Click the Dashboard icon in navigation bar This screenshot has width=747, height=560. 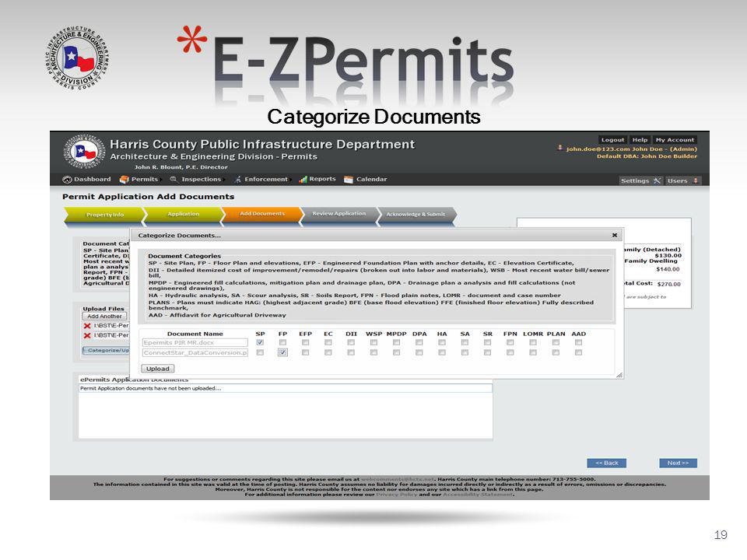[67, 180]
